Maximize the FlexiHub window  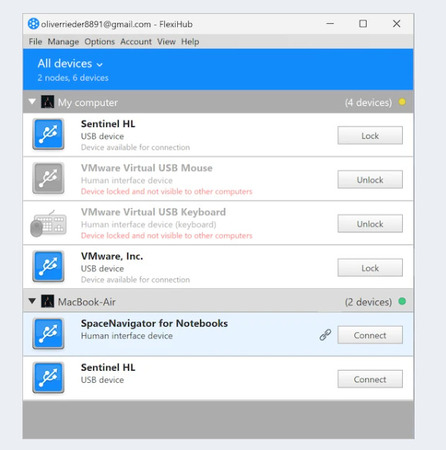coord(363,24)
